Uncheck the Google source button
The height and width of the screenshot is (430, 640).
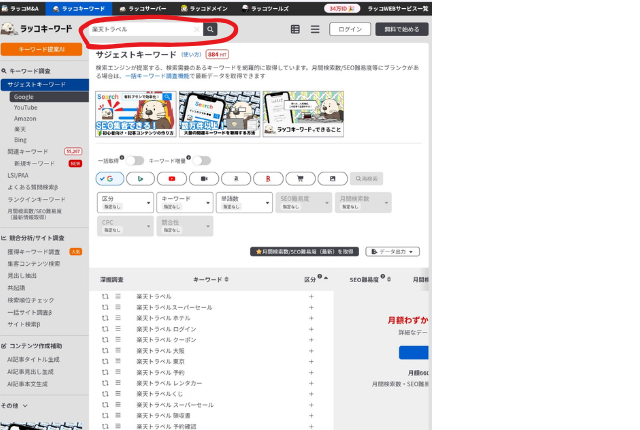click(x=109, y=178)
